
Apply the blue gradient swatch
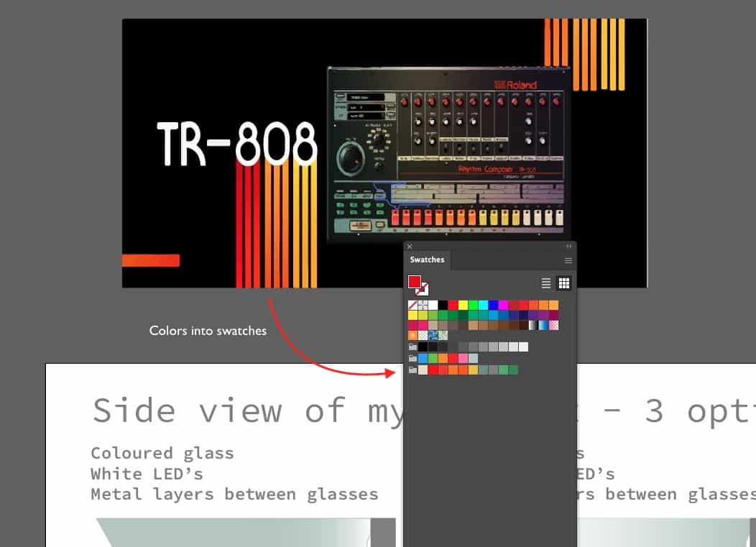pyautogui.click(x=544, y=325)
